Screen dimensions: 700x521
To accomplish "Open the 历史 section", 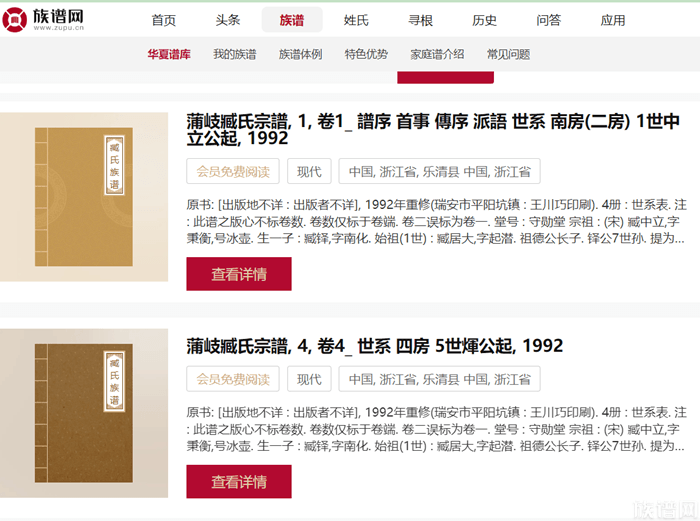I will 484,20.
